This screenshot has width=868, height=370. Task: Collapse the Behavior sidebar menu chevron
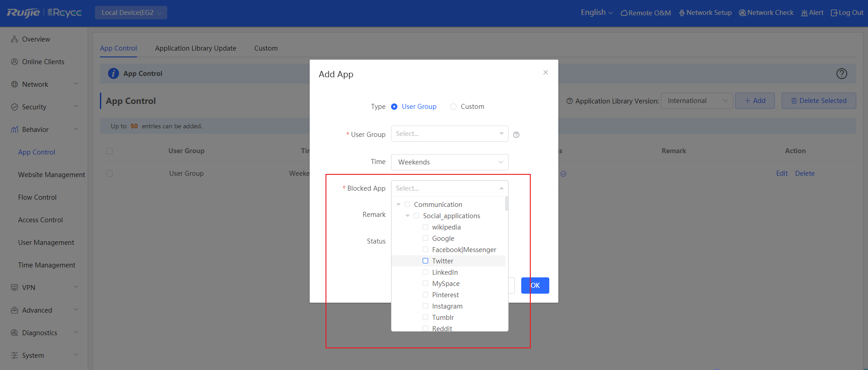click(x=76, y=129)
